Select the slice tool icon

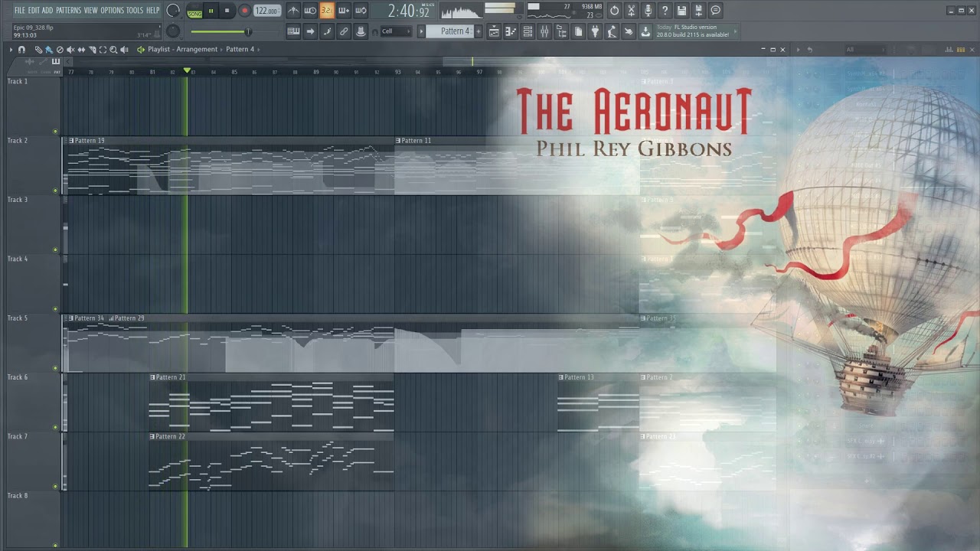(x=92, y=50)
